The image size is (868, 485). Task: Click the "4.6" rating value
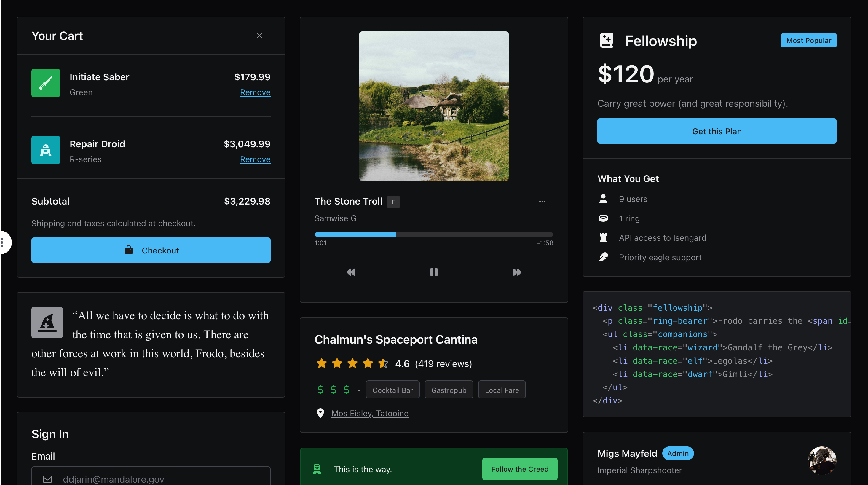coord(402,364)
